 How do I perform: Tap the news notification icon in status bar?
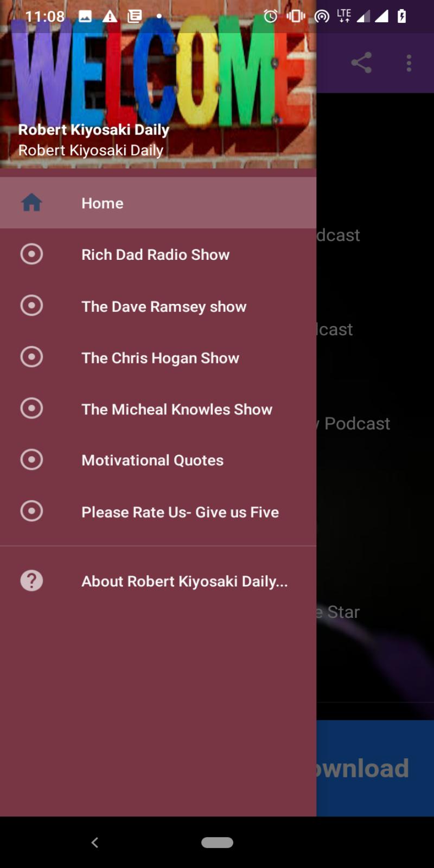pyautogui.click(x=135, y=16)
